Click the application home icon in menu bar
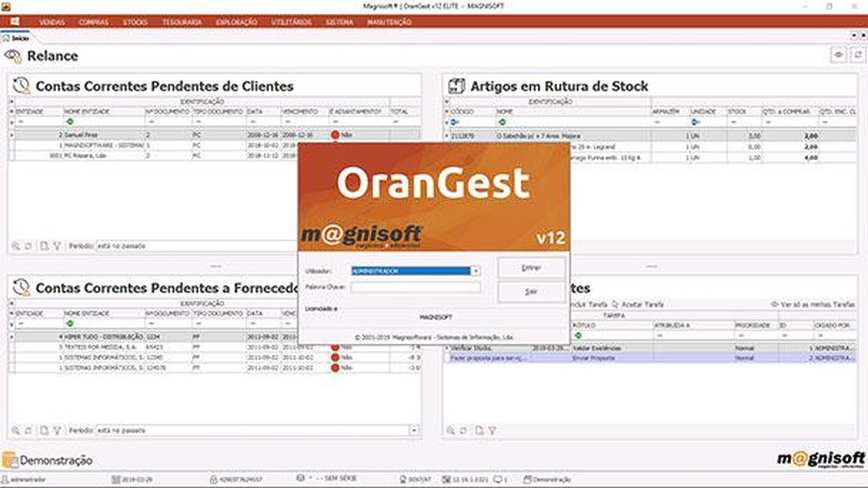This screenshot has height=488, width=868. [15, 22]
